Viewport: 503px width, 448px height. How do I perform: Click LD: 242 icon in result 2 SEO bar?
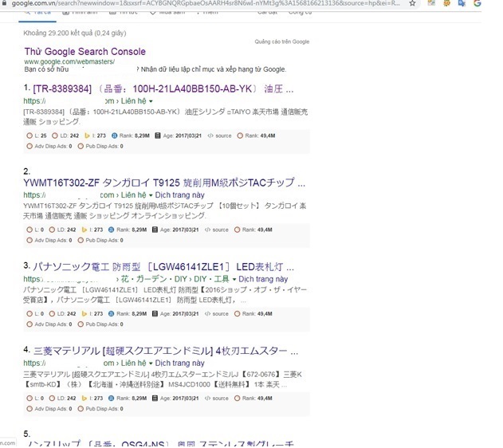point(52,230)
